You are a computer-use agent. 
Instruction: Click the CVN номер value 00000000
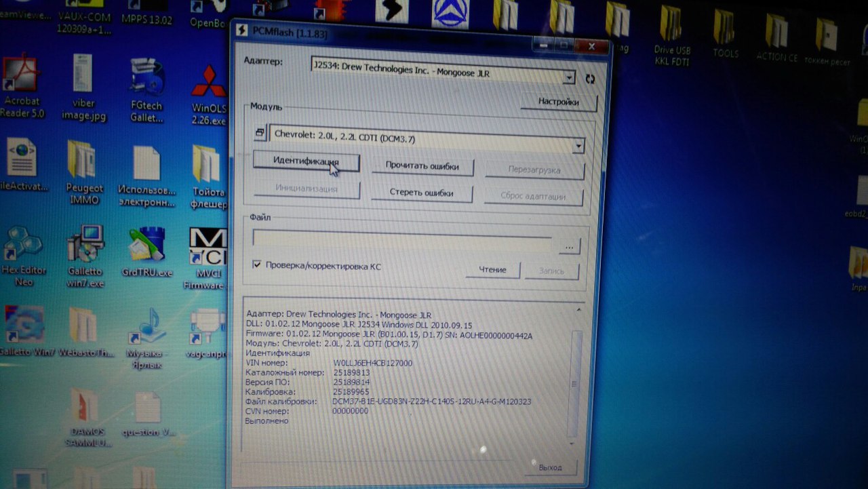pos(351,411)
